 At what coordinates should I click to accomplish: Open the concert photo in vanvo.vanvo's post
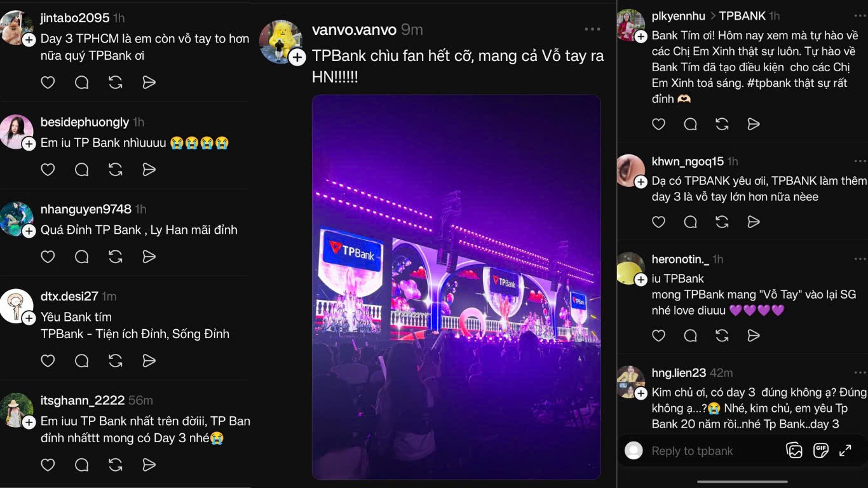(x=455, y=286)
